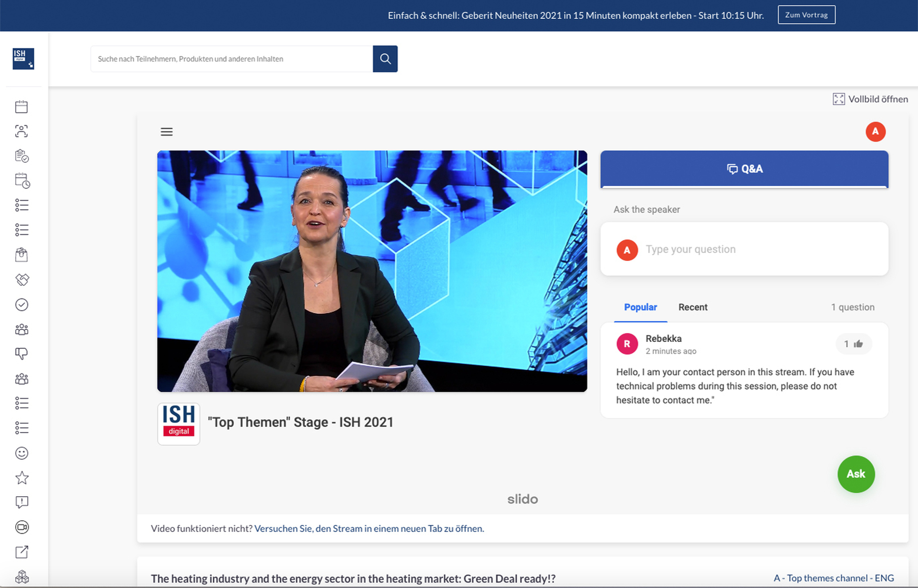Open the video camera icon in the sidebar
The height and width of the screenshot is (588, 918).
(22, 527)
